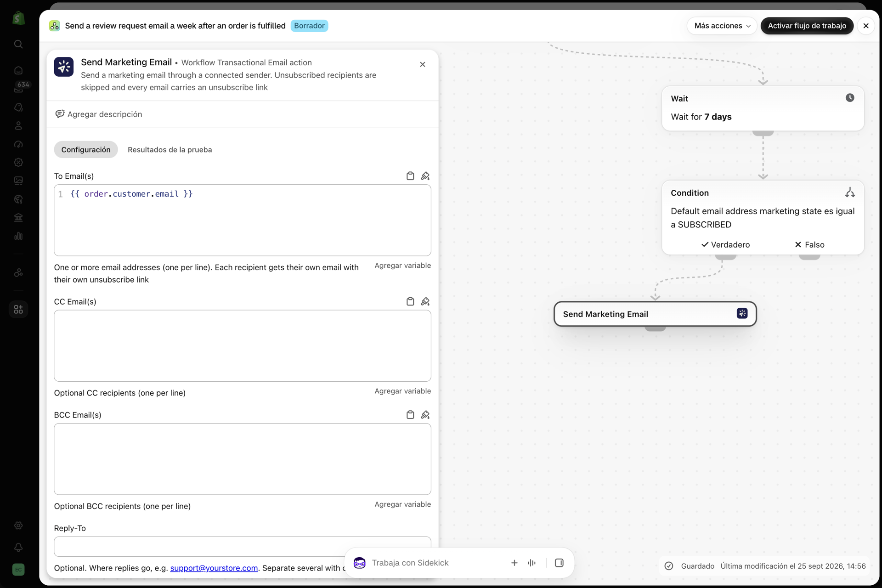882x588 pixels.
Task: Click the connector under the Falso branch
Action: pyautogui.click(x=809, y=257)
